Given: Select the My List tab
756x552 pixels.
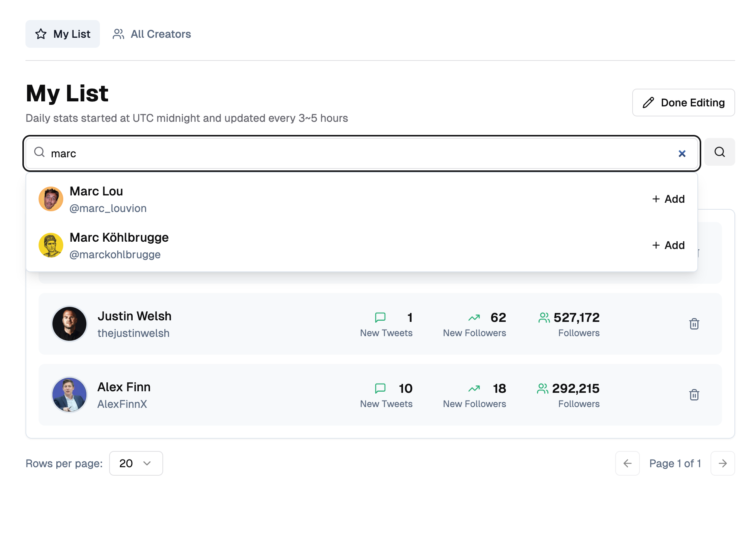Looking at the screenshot, I should (62, 34).
